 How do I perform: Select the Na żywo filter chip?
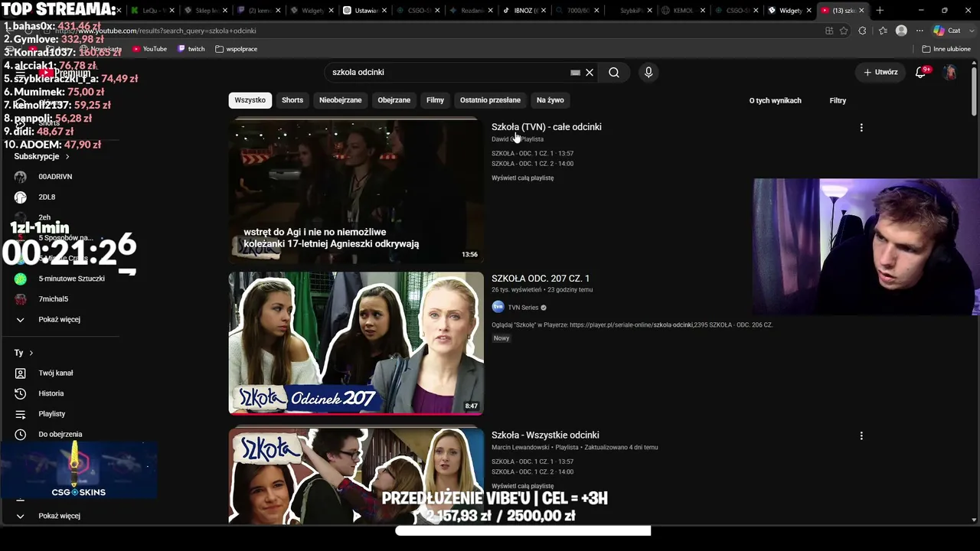pos(550,100)
